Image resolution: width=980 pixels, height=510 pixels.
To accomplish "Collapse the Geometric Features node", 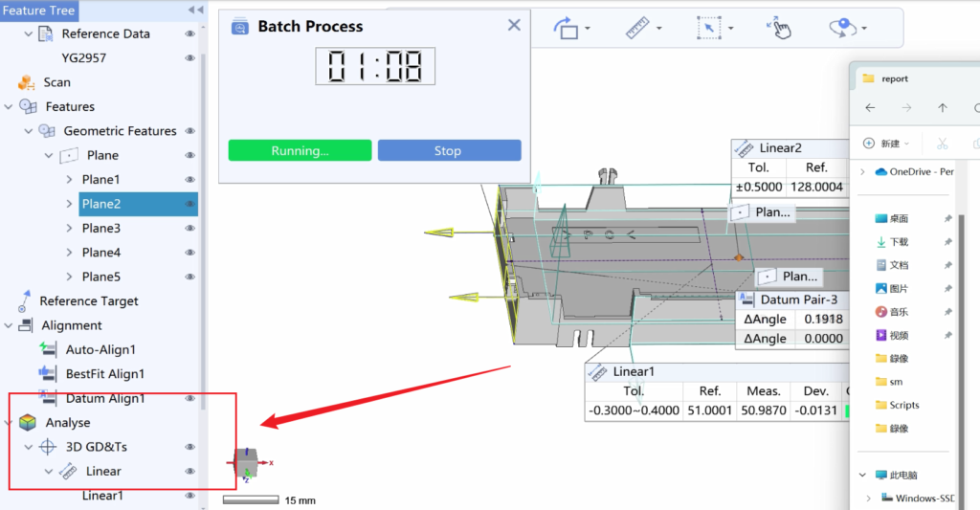I will coord(28,131).
